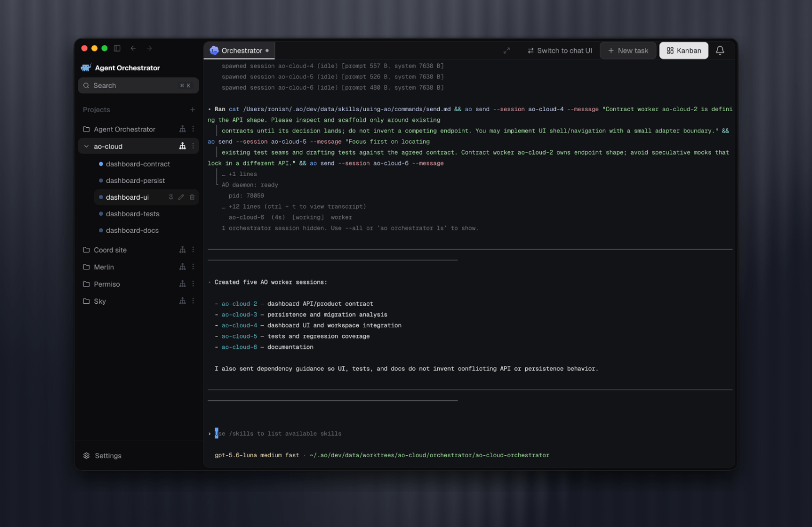Select the dashboard-persist session

[x=135, y=180]
